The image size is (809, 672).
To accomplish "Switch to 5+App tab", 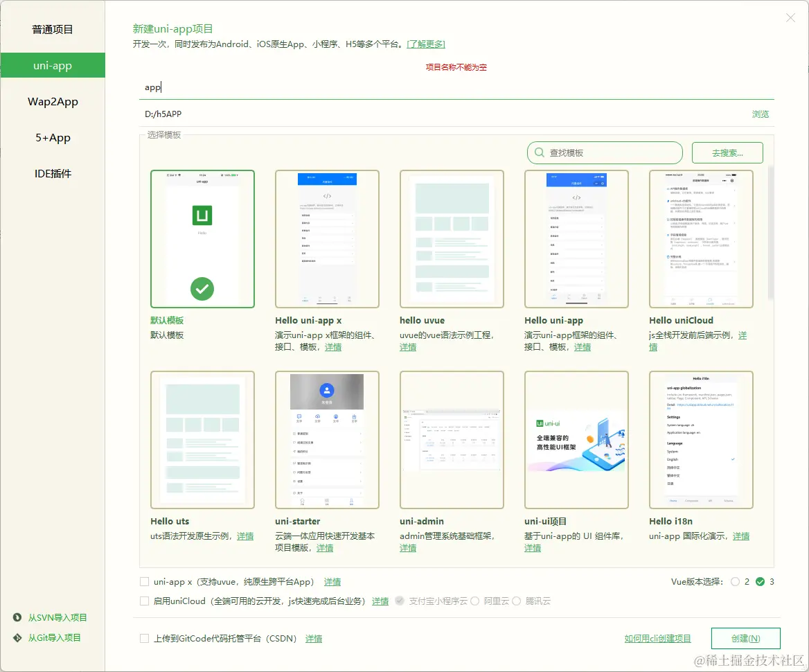I will point(53,138).
